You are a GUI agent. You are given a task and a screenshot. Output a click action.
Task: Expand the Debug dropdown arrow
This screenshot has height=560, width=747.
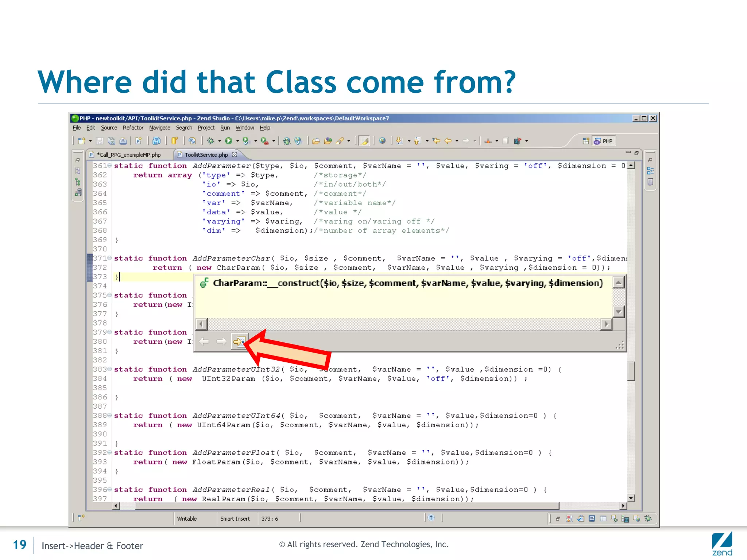coord(220,141)
